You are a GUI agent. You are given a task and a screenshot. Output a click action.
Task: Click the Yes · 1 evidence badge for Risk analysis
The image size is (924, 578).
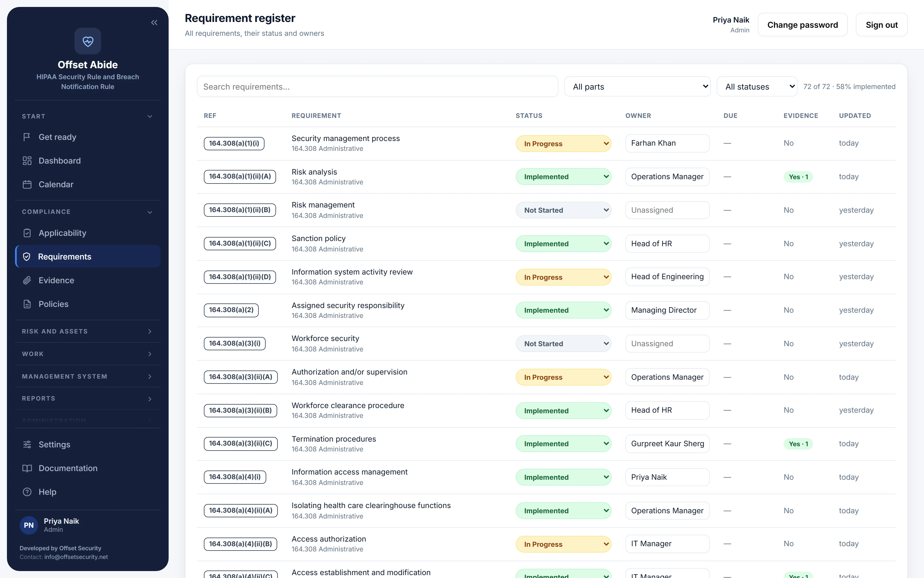(798, 177)
